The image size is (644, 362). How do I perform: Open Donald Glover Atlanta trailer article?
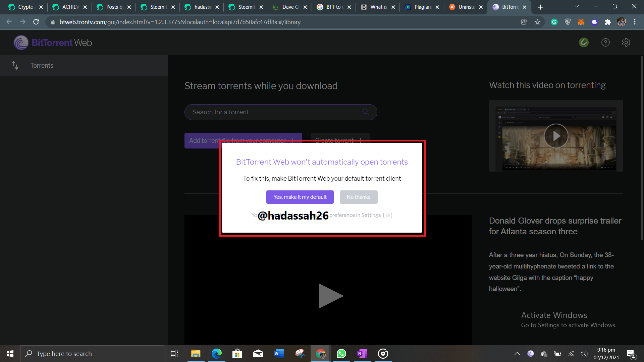click(555, 226)
